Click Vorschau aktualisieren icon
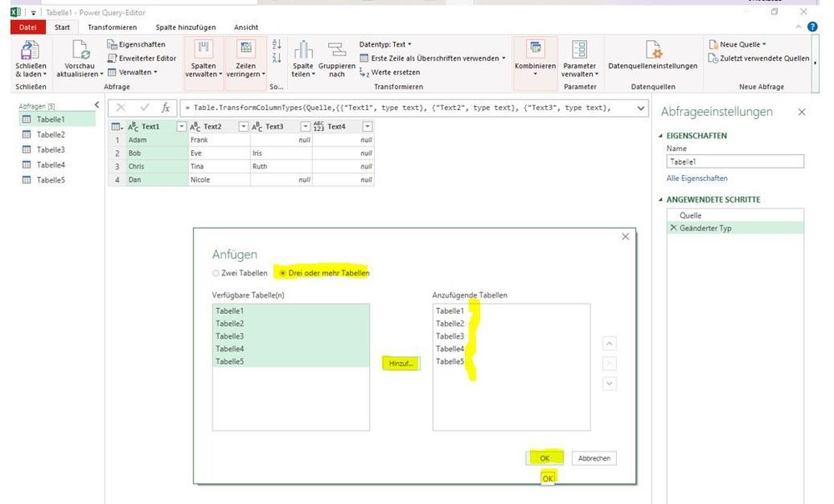This screenshot has height=504, width=834. point(80,51)
